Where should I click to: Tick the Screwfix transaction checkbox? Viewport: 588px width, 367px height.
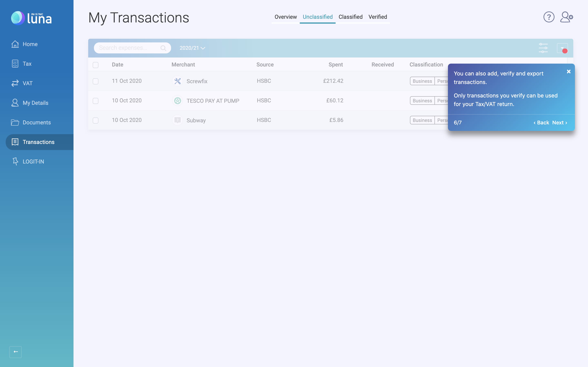pyautogui.click(x=96, y=81)
